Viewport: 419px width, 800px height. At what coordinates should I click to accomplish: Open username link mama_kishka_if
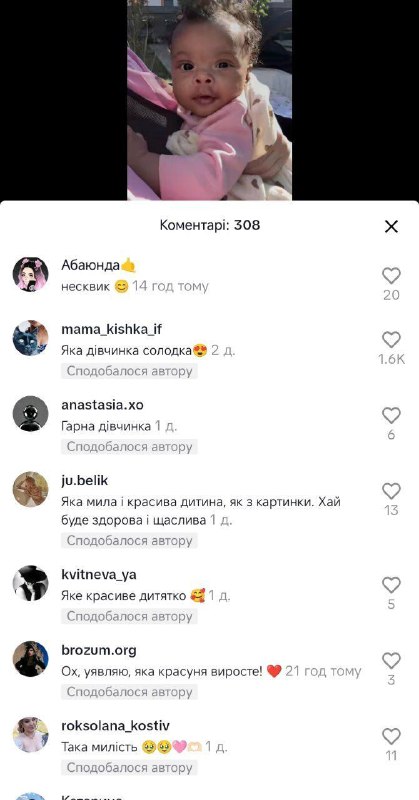111,330
